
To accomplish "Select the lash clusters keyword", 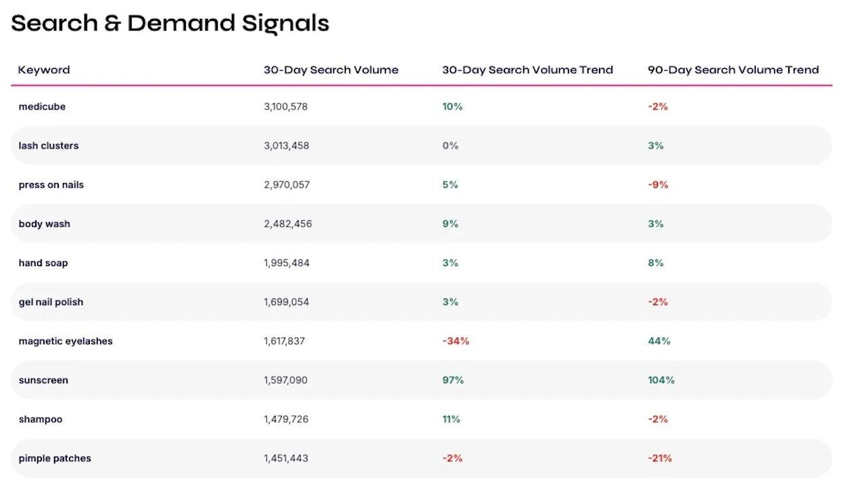I will pos(49,146).
